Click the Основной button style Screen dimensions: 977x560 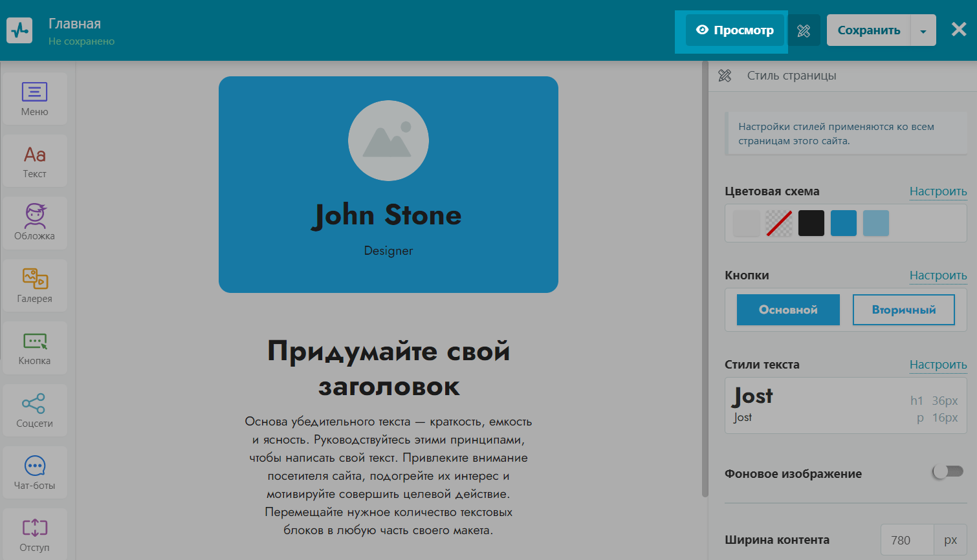(788, 310)
